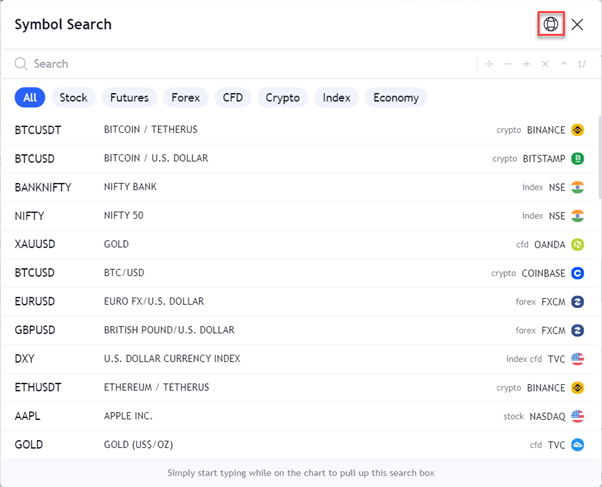Show only Index symbols
The width and height of the screenshot is (602, 487).
(336, 98)
